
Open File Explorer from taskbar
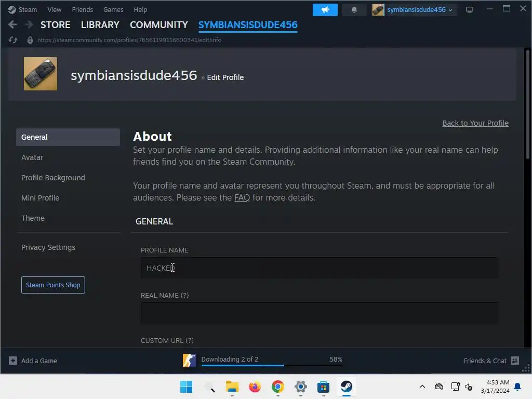pos(232,387)
